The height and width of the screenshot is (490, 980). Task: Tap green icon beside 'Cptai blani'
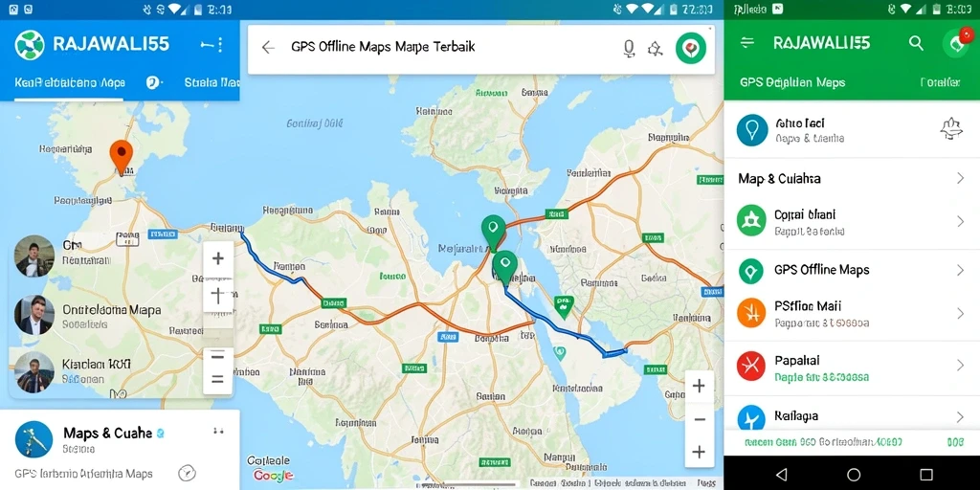(x=751, y=221)
